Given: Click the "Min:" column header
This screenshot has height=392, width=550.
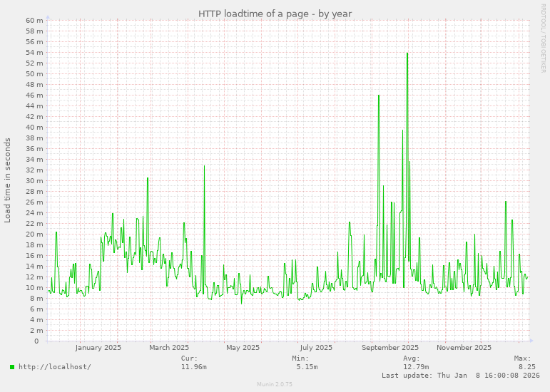Looking at the screenshot, I should 300,359.
